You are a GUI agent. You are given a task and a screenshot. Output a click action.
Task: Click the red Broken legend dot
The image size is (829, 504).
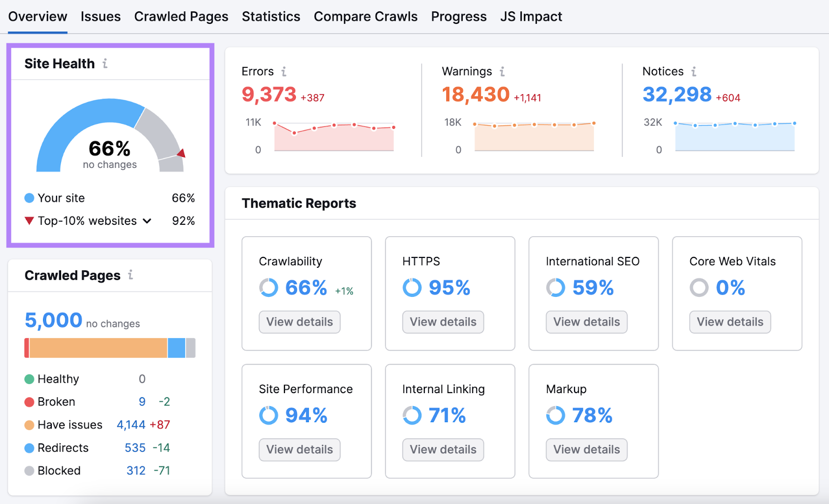click(30, 402)
